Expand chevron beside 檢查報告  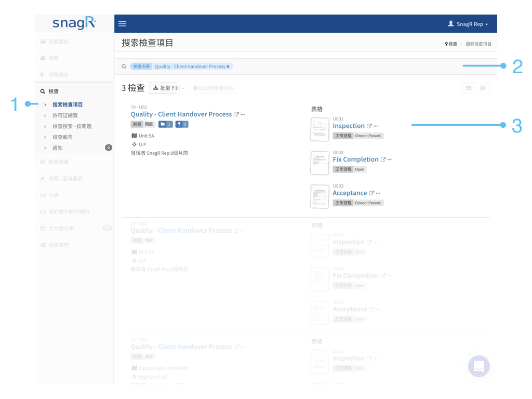pos(45,137)
